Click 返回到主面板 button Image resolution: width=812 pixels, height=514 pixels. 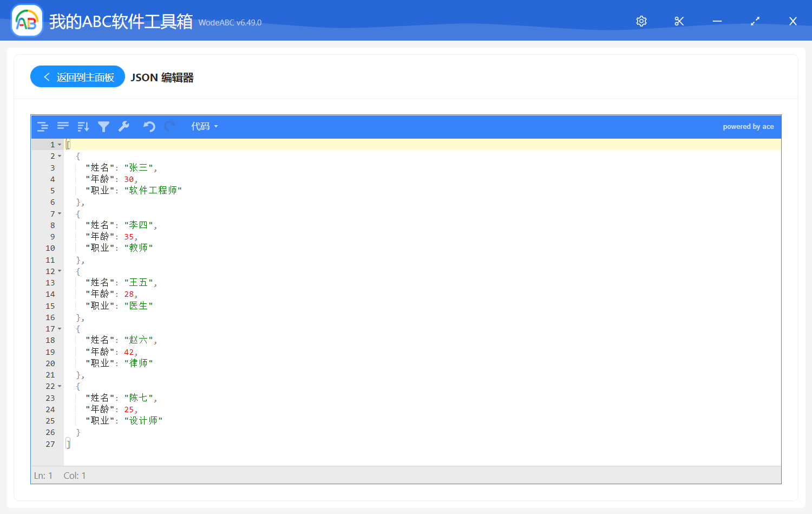tap(77, 77)
